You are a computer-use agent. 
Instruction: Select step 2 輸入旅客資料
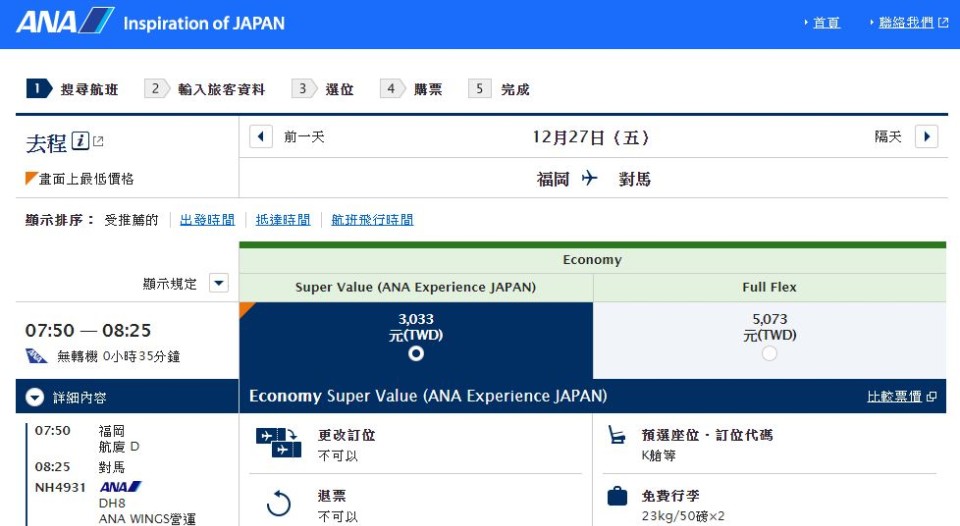tap(205, 89)
